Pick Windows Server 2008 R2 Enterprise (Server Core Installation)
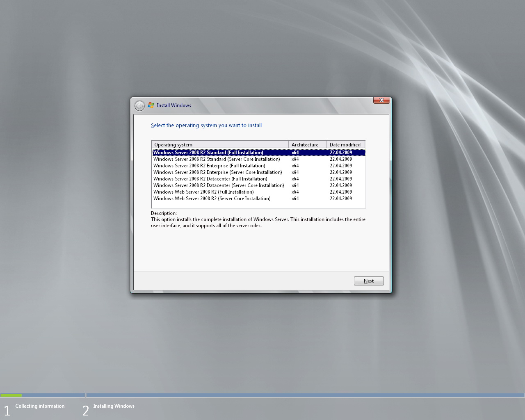 (217, 172)
